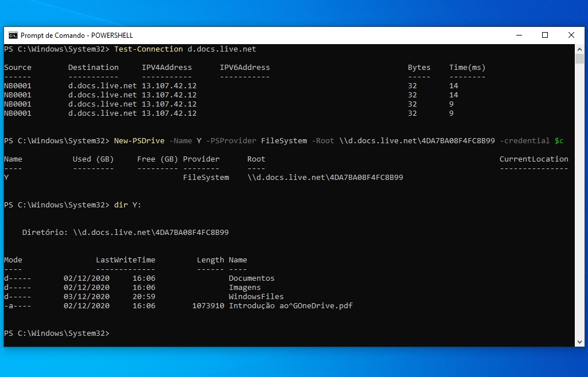Close the Prompt de Comando window
This screenshot has height=377, width=588.
click(571, 35)
